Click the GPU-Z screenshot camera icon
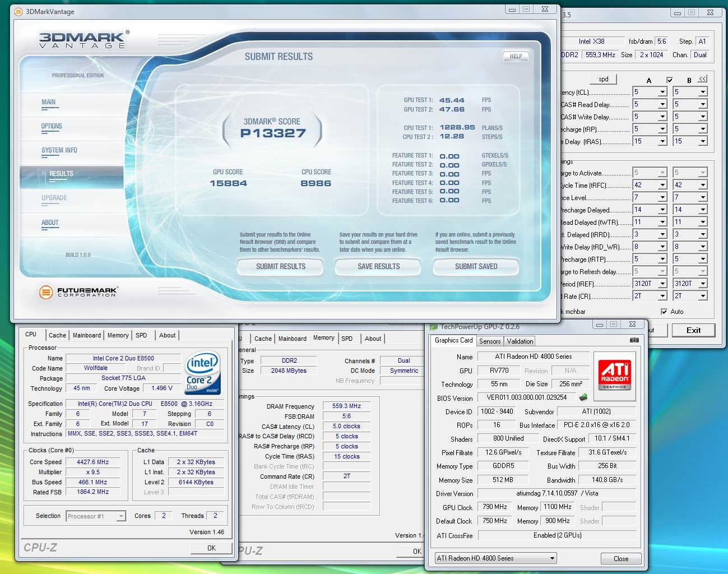 coord(634,340)
